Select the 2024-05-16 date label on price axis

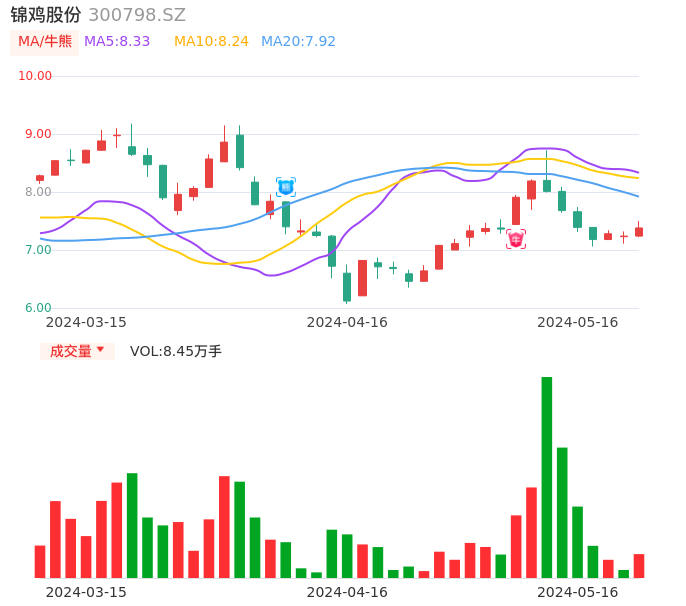pos(577,322)
